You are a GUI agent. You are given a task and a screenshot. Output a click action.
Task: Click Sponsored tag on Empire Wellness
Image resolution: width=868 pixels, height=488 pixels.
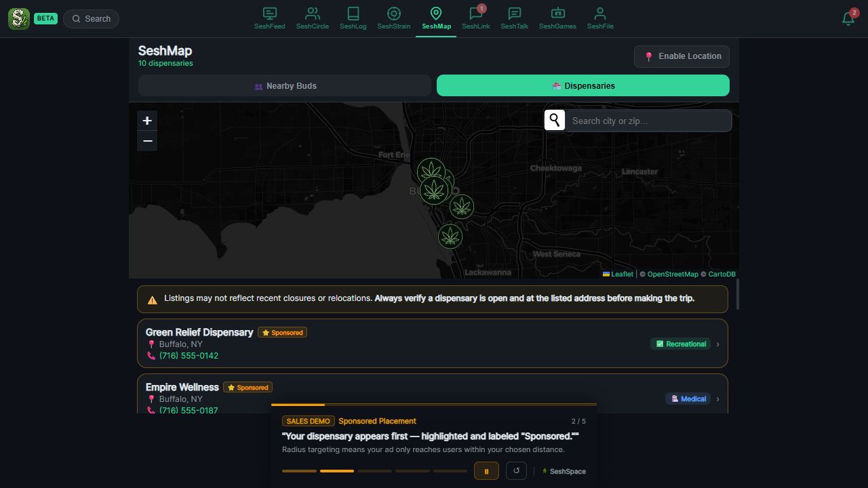(248, 387)
